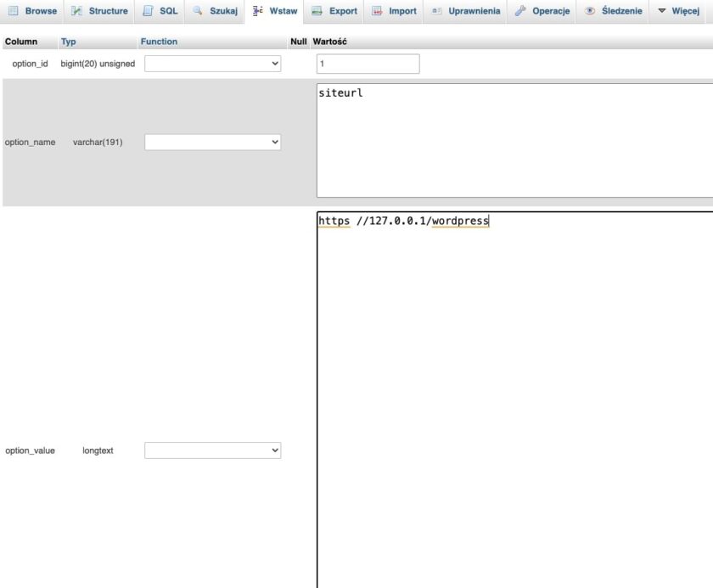Expand the Function dropdown for option_name
The width and height of the screenshot is (713, 588).
tap(211, 142)
